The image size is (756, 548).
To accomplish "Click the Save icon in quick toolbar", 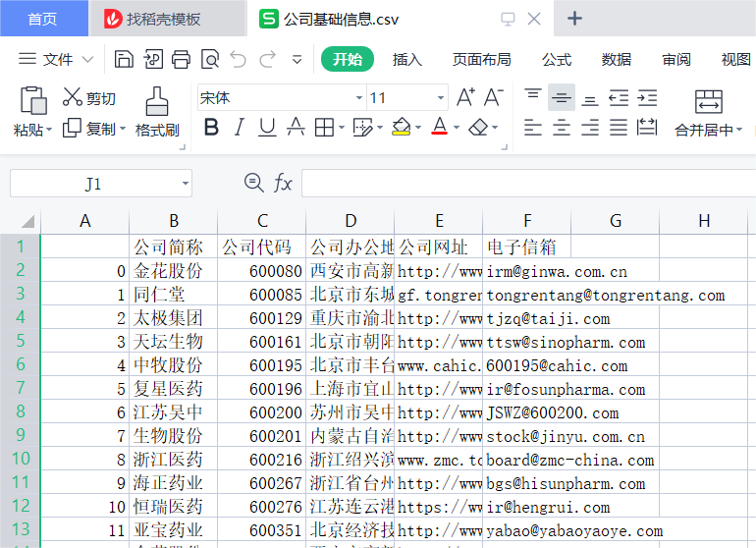I will click(124, 59).
